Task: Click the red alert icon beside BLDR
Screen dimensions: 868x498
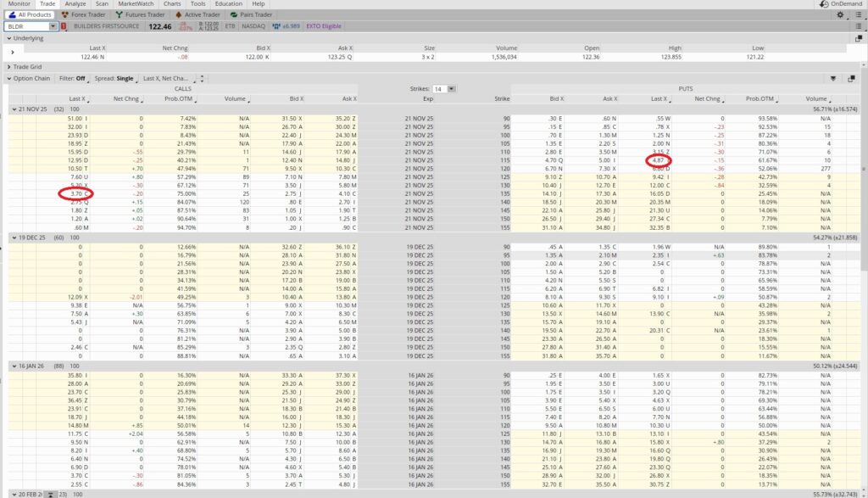Action: (65, 26)
